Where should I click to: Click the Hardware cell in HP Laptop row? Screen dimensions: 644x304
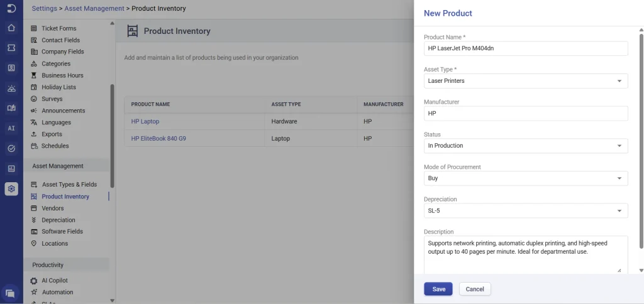[284, 121]
